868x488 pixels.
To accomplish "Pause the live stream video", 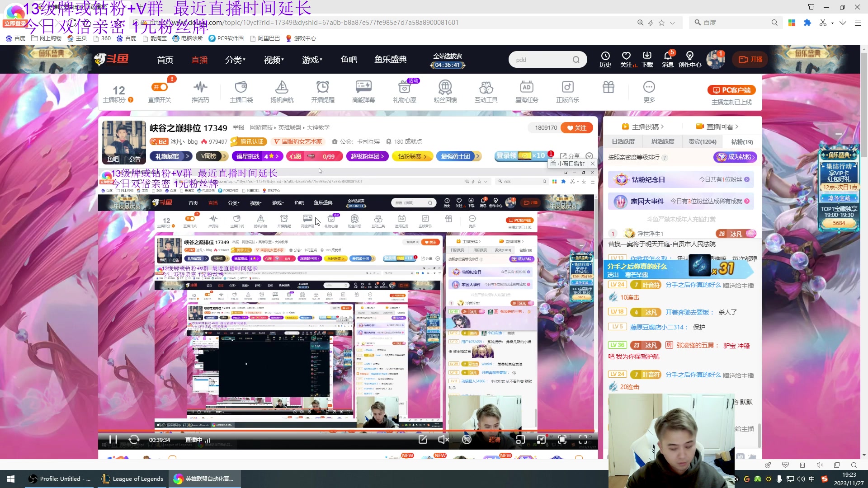I will pos(113,440).
